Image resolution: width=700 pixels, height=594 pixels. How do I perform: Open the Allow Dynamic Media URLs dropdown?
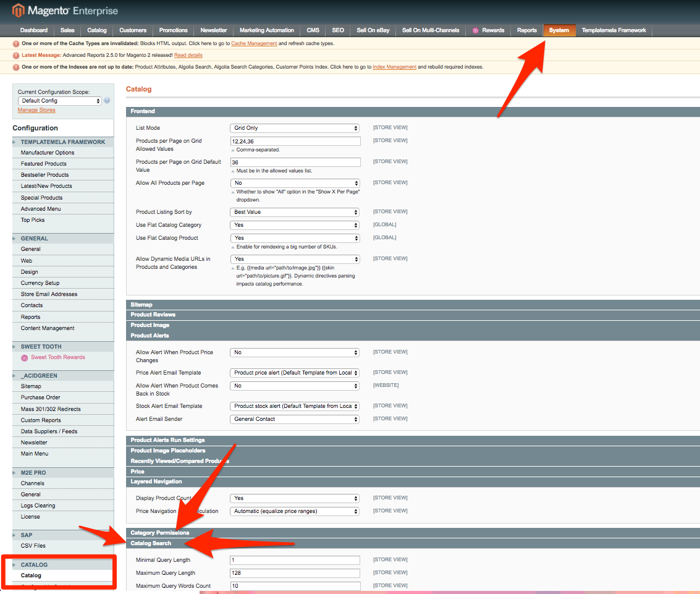click(x=295, y=259)
